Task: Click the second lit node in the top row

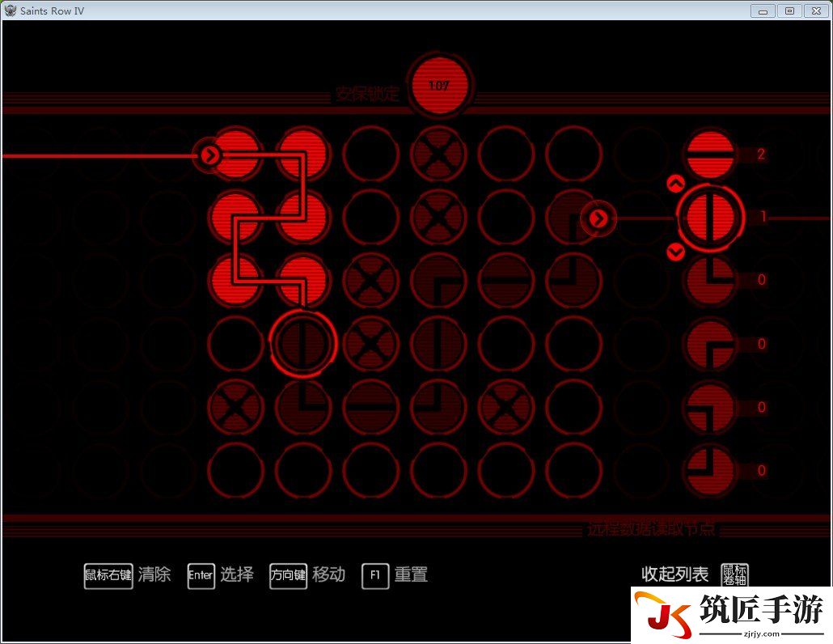Action: (x=303, y=155)
